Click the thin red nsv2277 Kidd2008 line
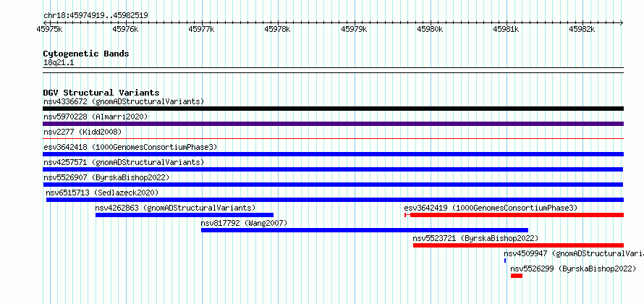Screen dimensions: 644x304 (x=333, y=139)
